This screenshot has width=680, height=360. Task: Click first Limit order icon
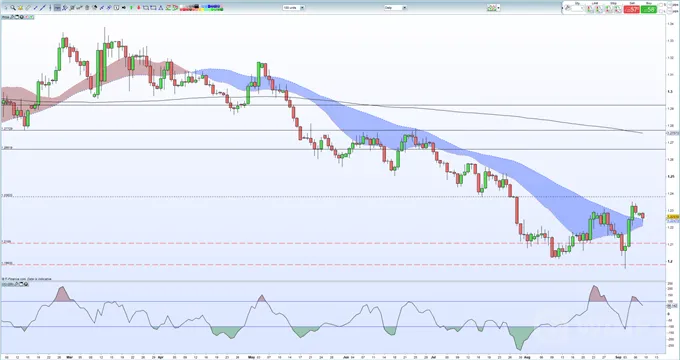pos(589,9)
